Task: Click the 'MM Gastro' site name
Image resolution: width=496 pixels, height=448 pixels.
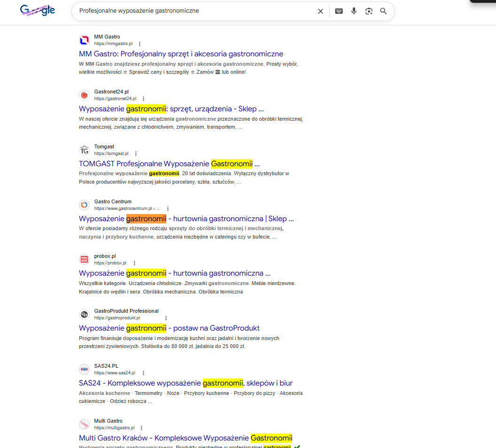Action: 107,37
